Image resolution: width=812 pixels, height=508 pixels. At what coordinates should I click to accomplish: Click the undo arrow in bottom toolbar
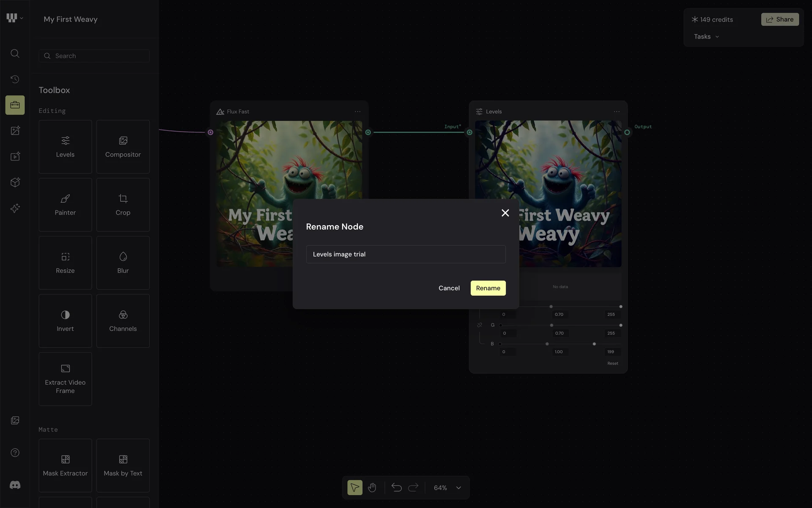click(396, 488)
